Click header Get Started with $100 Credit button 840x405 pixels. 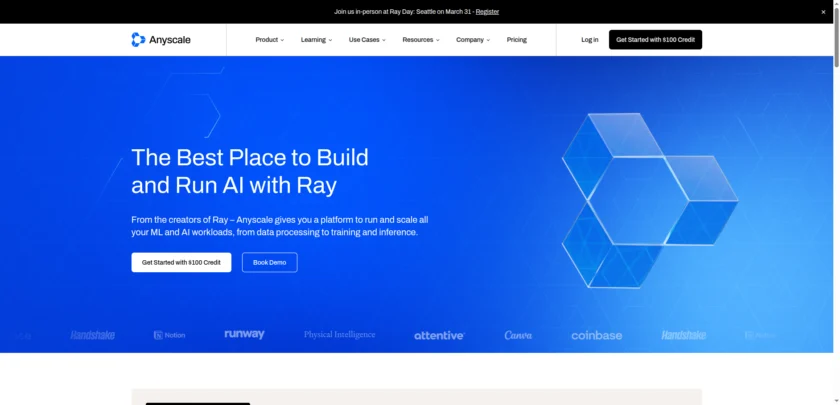pyautogui.click(x=655, y=40)
